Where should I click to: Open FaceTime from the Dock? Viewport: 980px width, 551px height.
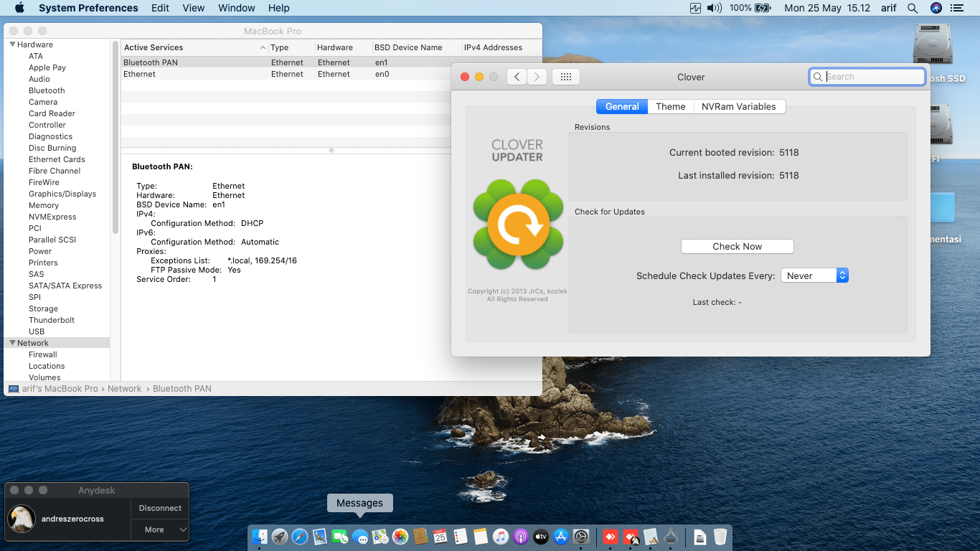340,537
